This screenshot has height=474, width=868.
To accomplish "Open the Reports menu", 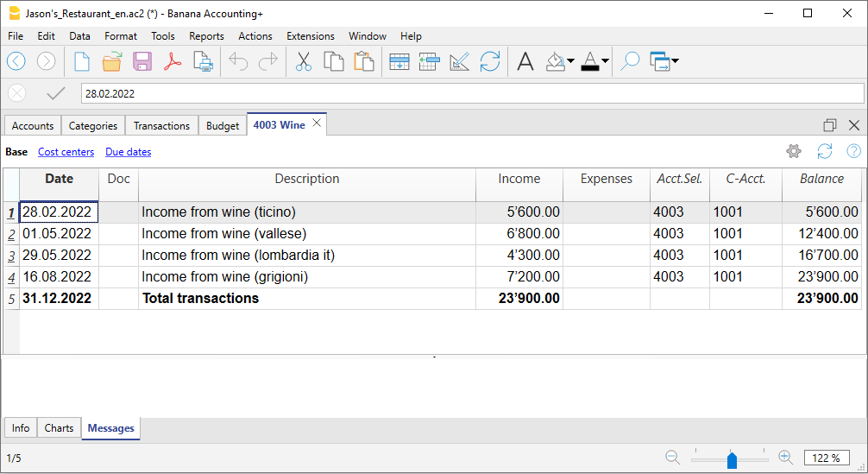I will [x=206, y=36].
